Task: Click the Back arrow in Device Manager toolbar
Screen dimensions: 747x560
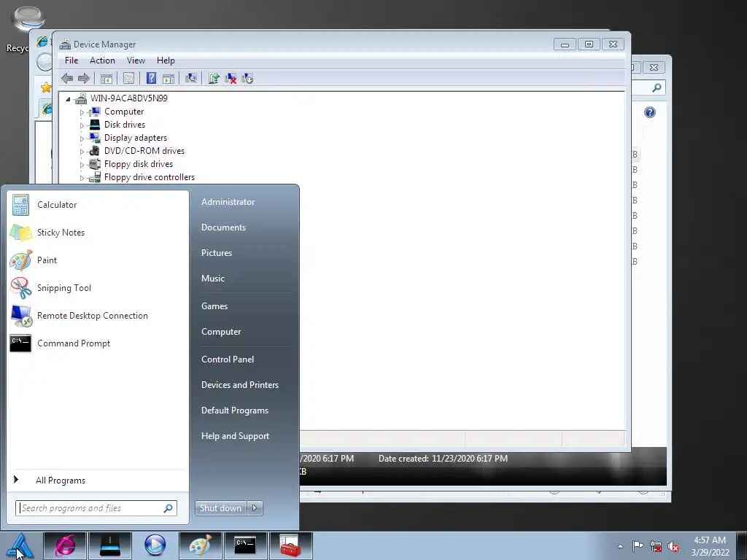Action: (67, 79)
